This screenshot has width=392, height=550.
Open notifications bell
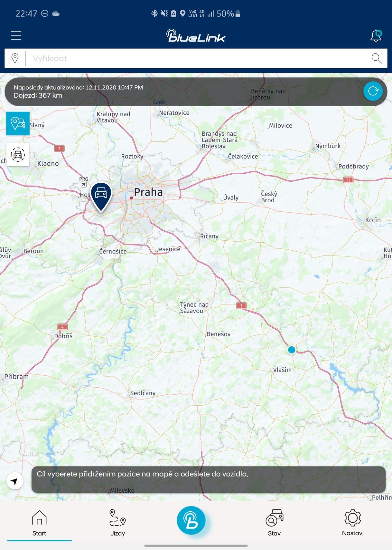pyautogui.click(x=376, y=35)
